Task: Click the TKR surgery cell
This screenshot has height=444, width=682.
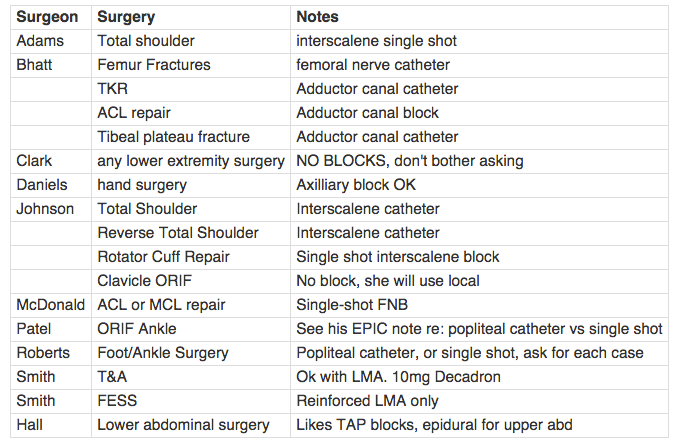Action: pyautogui.click(x=191, y=89)
